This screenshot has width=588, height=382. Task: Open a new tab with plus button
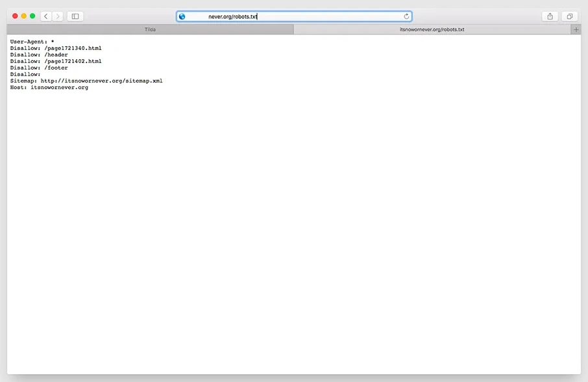click(x=576, y=29)
